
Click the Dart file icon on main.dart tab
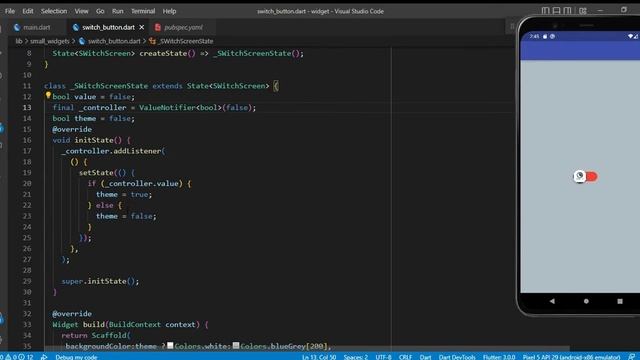17,27
